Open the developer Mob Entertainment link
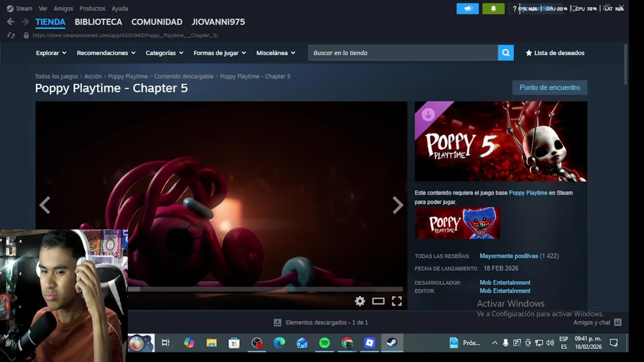The height and width of the screenshot is (362, 644). click(505, 283)
